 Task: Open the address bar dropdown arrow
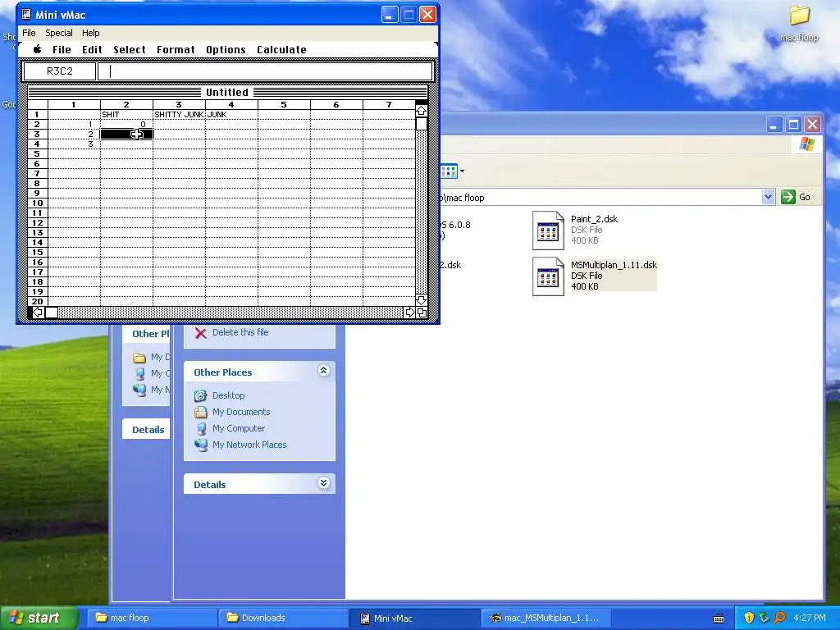coord(768,197)
